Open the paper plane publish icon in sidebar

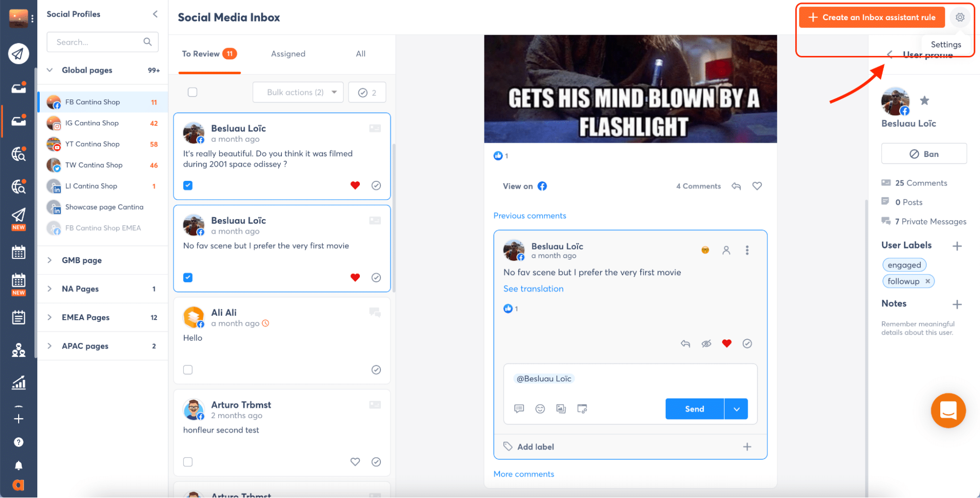coord(19,53)
